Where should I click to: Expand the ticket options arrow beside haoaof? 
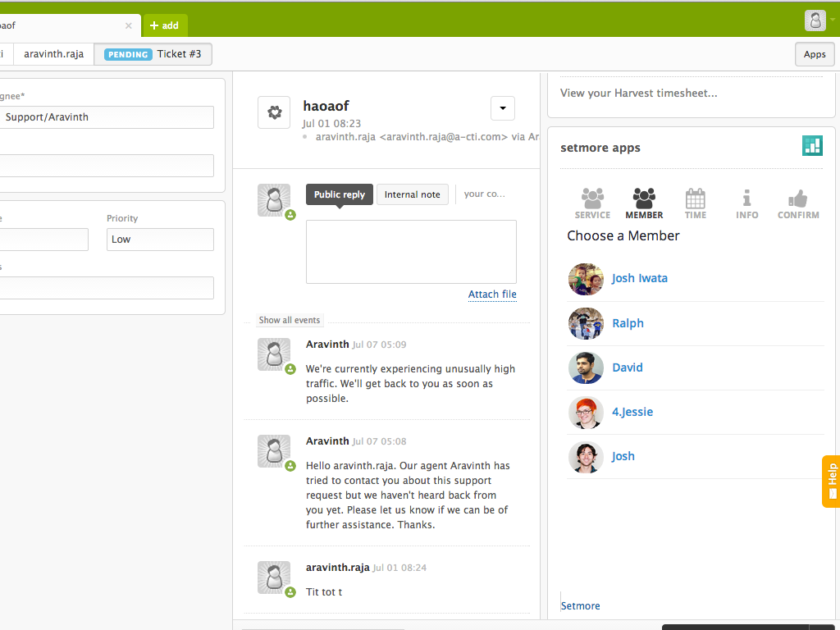pos(502,107)
